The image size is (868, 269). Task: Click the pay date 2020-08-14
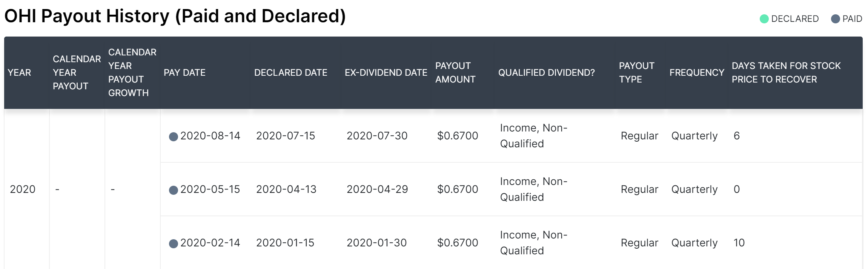point(210,136)
